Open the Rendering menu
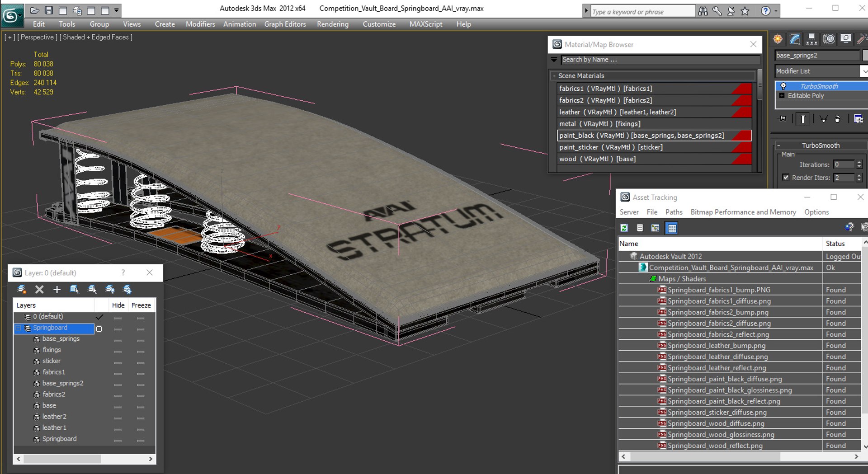This screenshot has height=474, width=868. tap(333, 24)
